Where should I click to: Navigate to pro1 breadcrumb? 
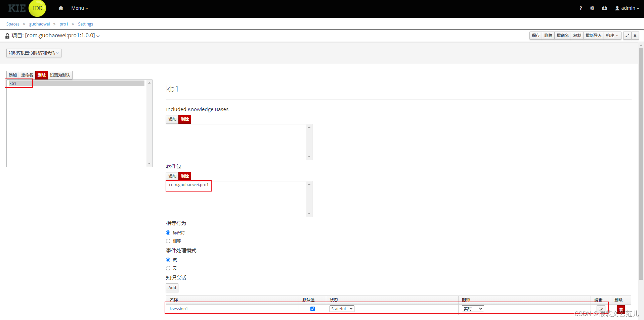[x=64, y=24]
